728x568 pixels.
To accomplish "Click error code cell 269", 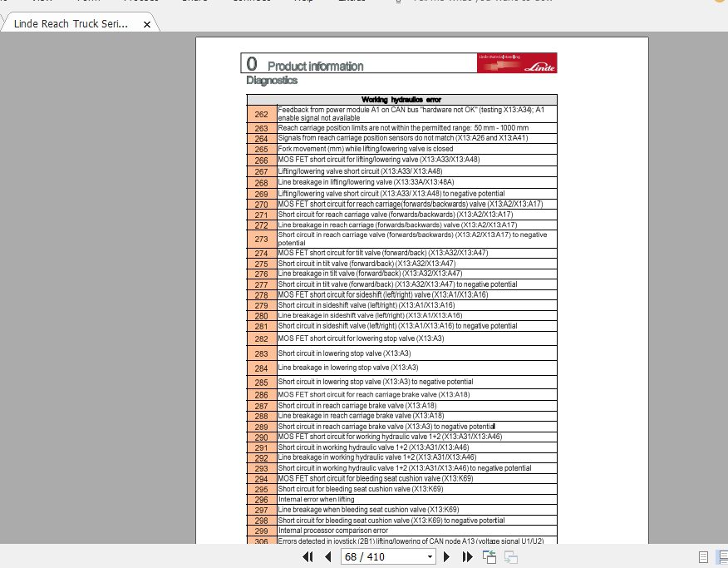I will tap(262, 194).
